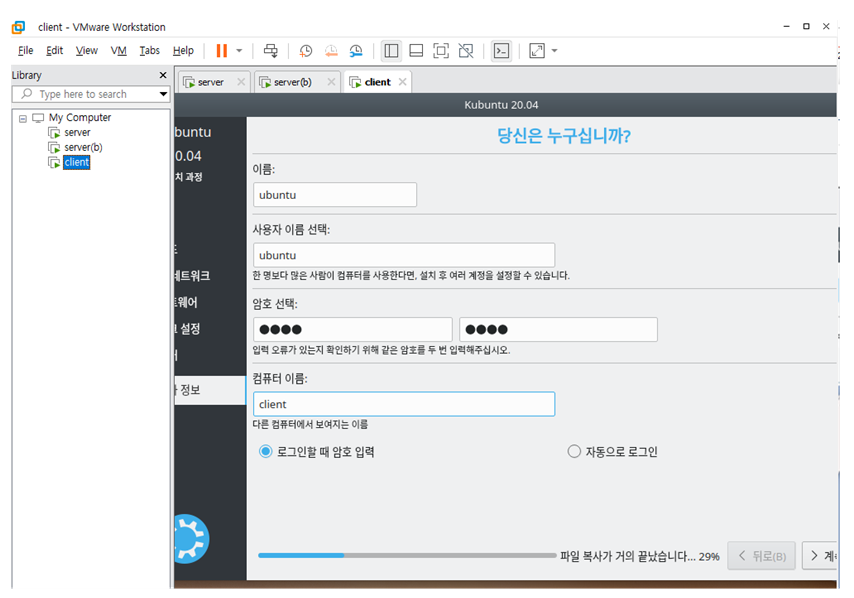Click Send Ctrl+Alt+Del icon
Image resolution: width=854 pixels, height=598 pixels.
pyautogui.click(x=271, y=51)
